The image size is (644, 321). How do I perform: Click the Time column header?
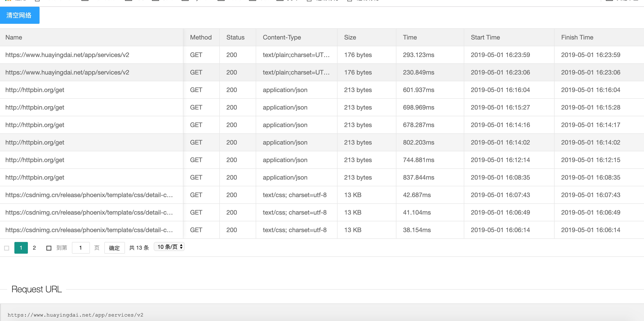[430, 37]
